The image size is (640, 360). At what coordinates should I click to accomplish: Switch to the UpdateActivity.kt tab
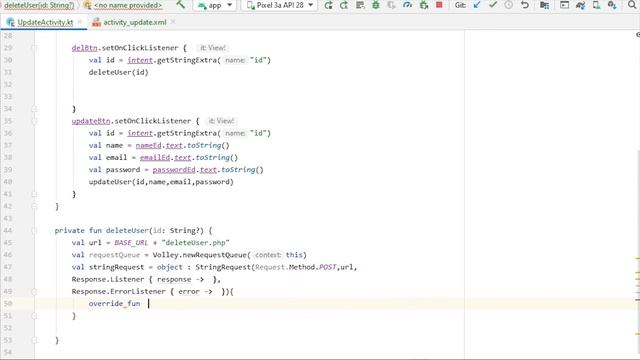coord(44,22)
